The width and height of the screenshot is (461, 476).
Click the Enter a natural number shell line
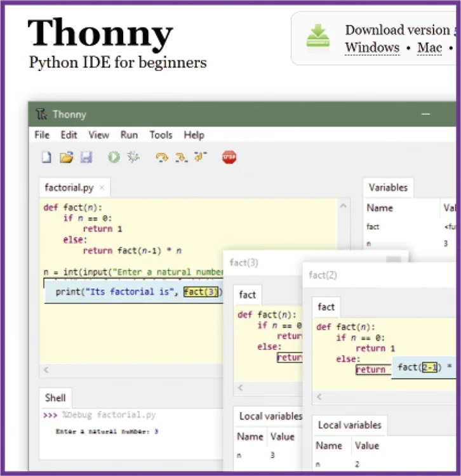click(x=107, y=432)
